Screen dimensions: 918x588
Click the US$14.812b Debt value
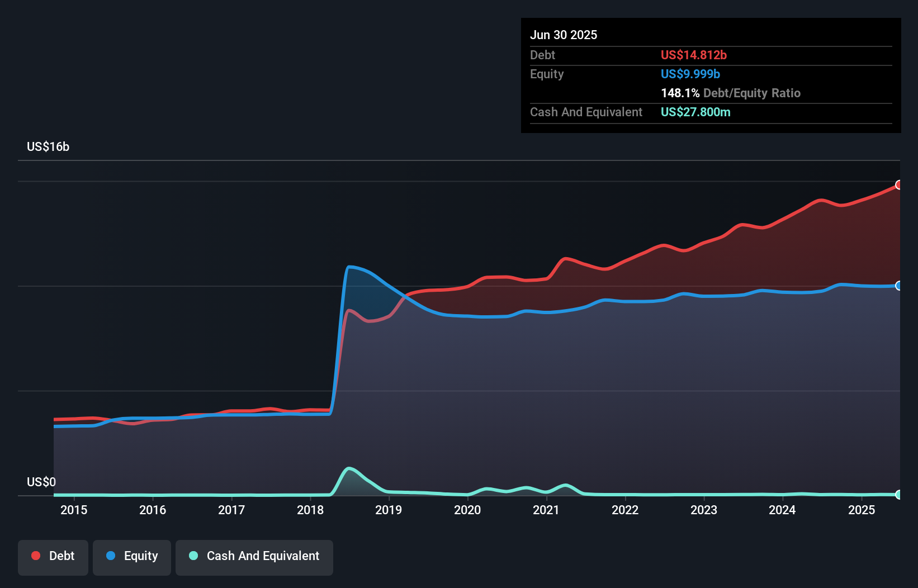coord(694,55)
